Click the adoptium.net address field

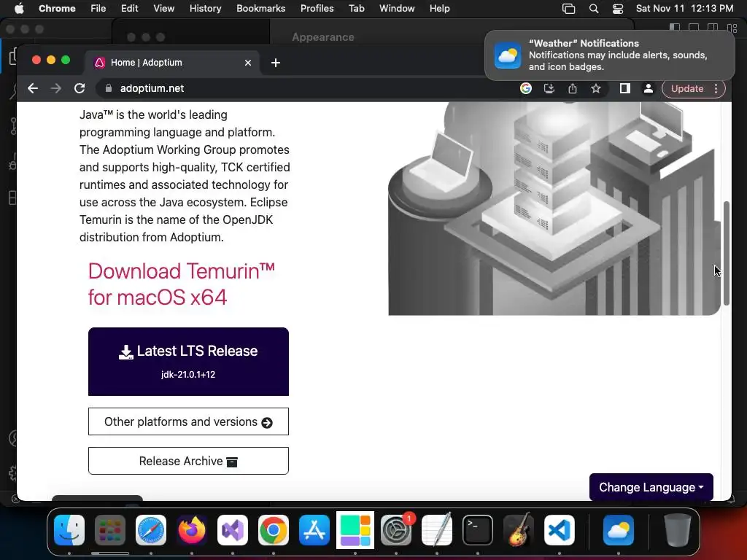pyautogui.click(x=305, y=88)
